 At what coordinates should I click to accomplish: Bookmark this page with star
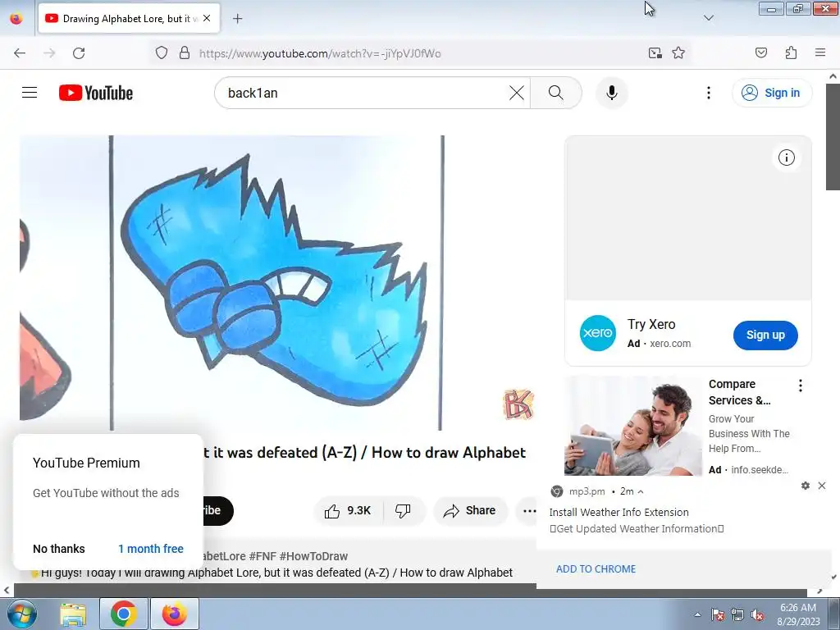pos(678,53)
